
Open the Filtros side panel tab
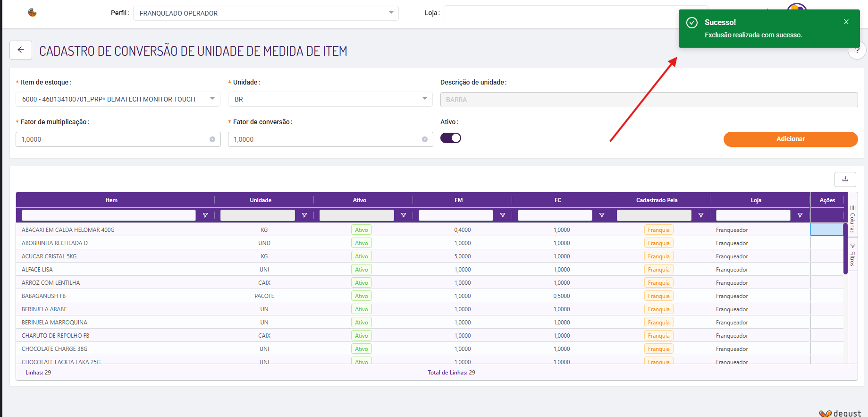[853, 255]
